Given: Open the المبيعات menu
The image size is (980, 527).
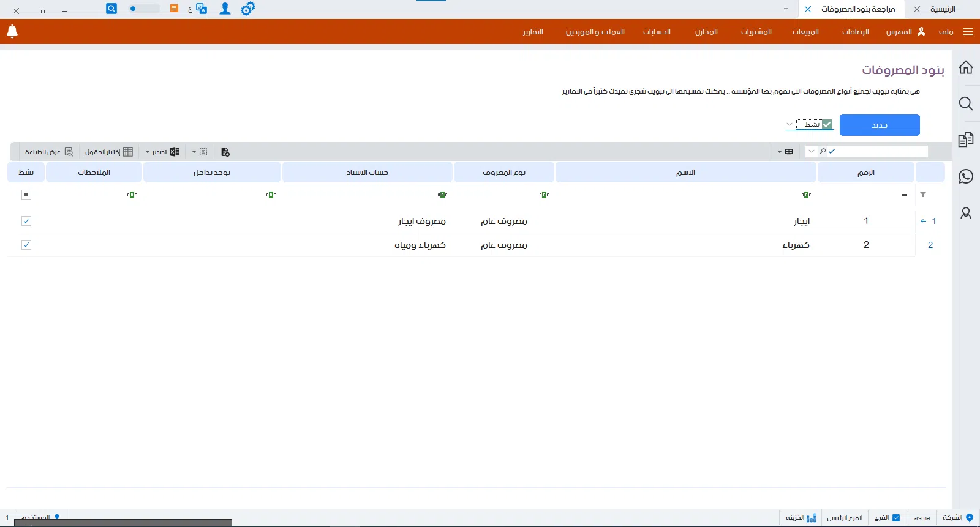Looking at the screenshot, I should tap(805, 32).
